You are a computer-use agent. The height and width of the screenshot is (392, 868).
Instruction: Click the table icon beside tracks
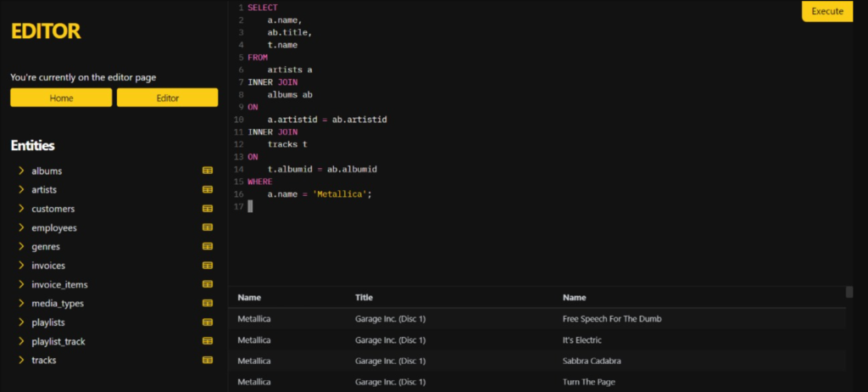point(208,360)
